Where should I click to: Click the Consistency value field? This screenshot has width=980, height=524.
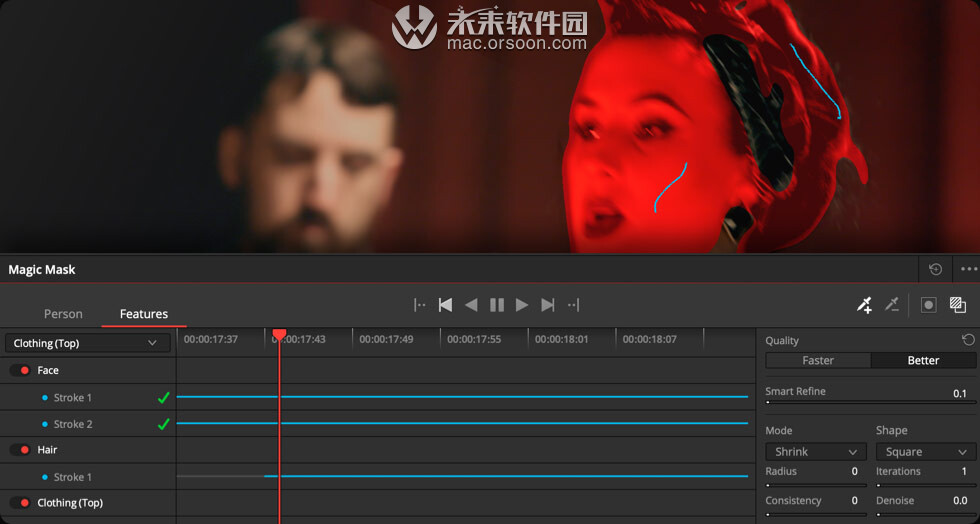854,501
